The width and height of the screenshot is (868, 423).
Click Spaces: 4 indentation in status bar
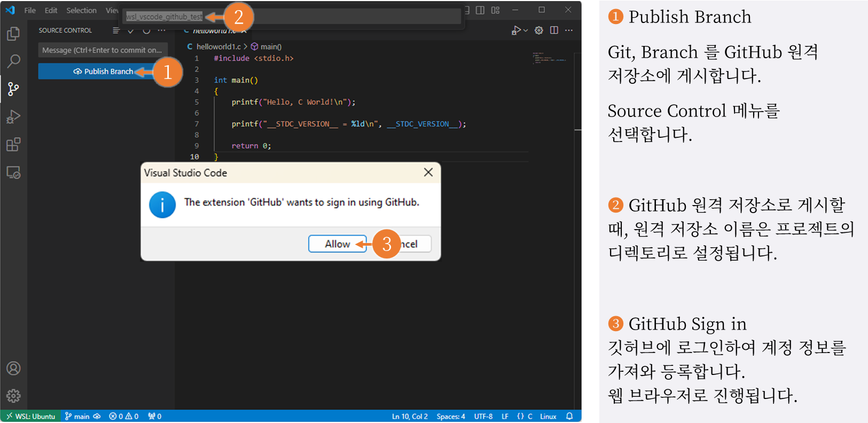point(451,417)
